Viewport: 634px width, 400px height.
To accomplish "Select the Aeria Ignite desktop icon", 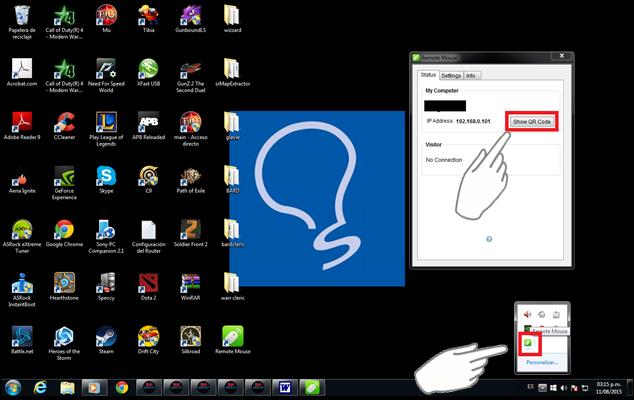I will [x=22, y=180].
